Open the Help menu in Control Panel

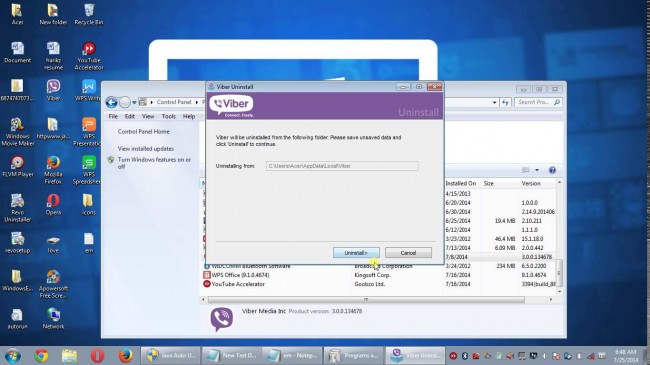[189, 117]
